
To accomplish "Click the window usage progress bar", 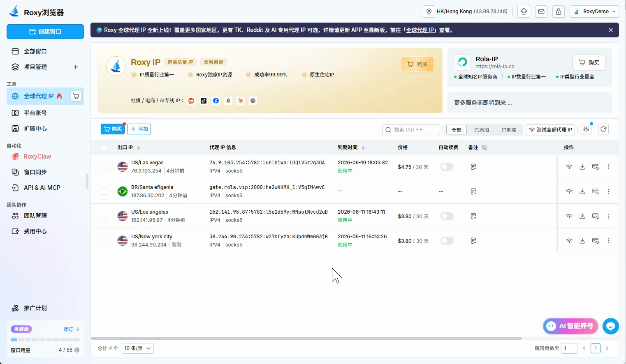I will click(x=45, y=340).
